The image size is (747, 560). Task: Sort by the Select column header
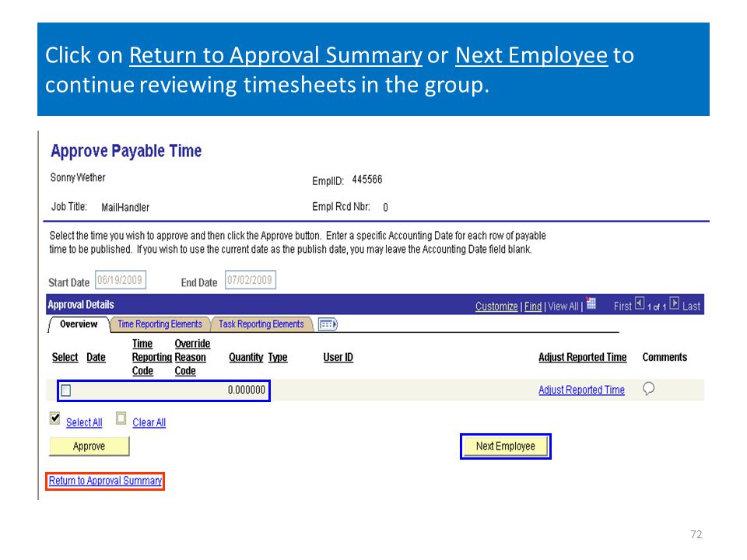tap(65, 357)
